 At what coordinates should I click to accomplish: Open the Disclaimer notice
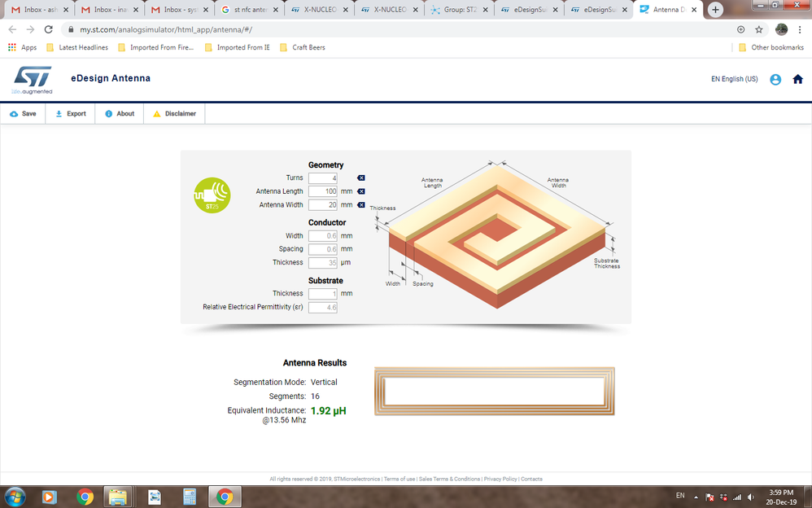point(174,113)
